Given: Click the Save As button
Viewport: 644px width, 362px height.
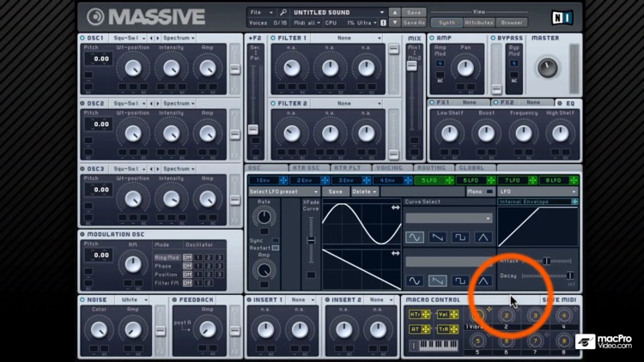Looking at the screenshot, I should 414,22.
